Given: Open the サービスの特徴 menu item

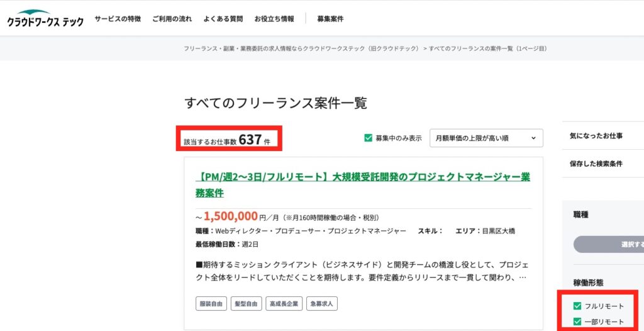Looking at the screenshot, I should 117,19.
